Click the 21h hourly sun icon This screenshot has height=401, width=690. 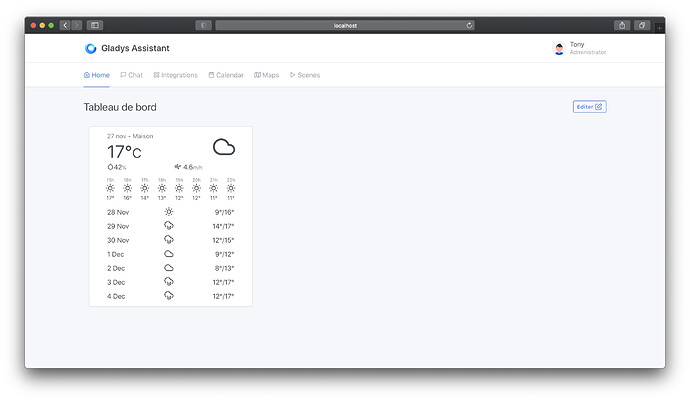[213, 188]
